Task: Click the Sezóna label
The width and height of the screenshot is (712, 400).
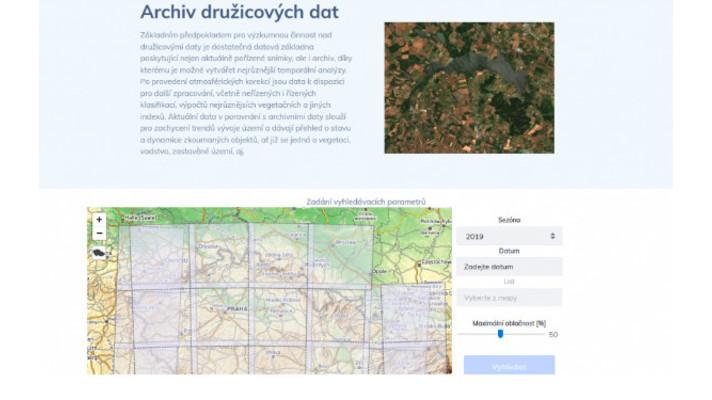Action: pos(509,220)
